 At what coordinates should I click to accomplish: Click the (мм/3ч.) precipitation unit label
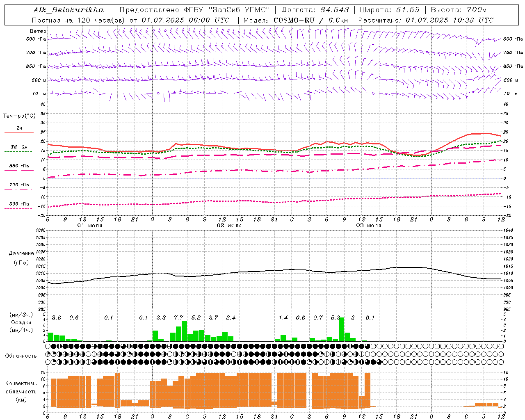click(21, 315)
